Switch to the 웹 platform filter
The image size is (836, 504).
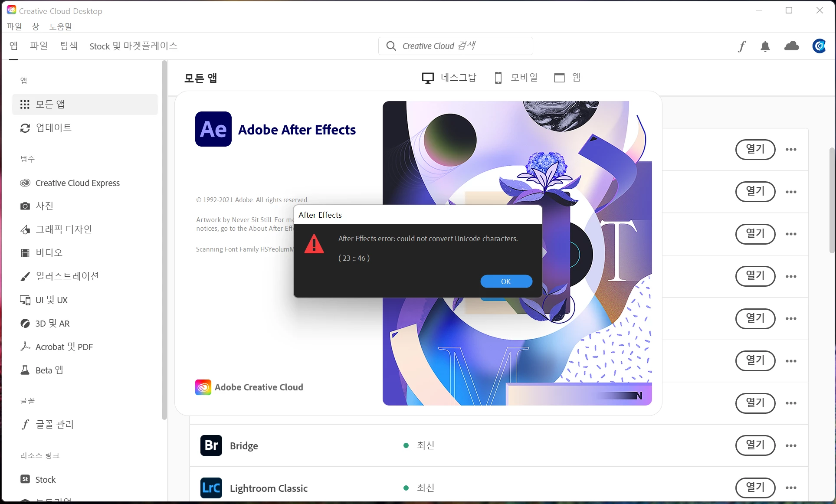tap(567, 78)
